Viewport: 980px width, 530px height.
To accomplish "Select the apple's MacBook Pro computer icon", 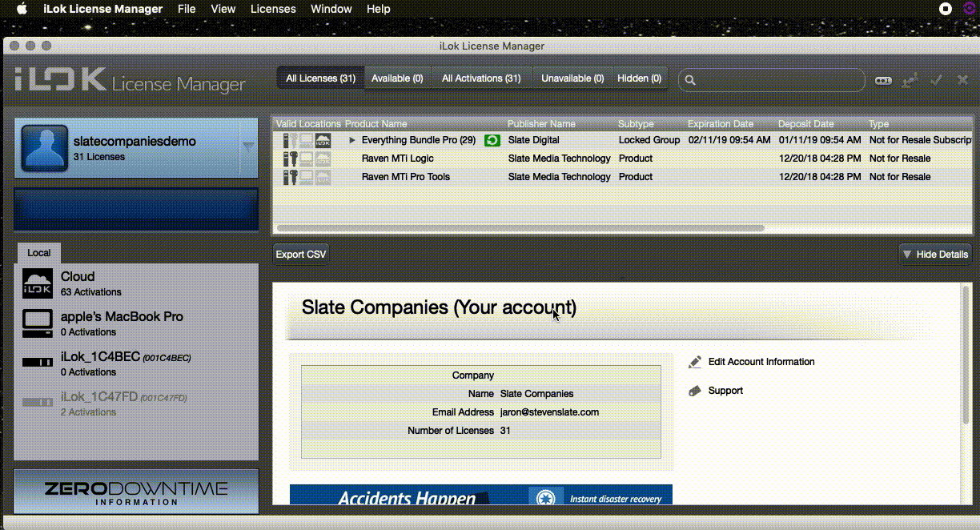I will [x=38, y=323].
